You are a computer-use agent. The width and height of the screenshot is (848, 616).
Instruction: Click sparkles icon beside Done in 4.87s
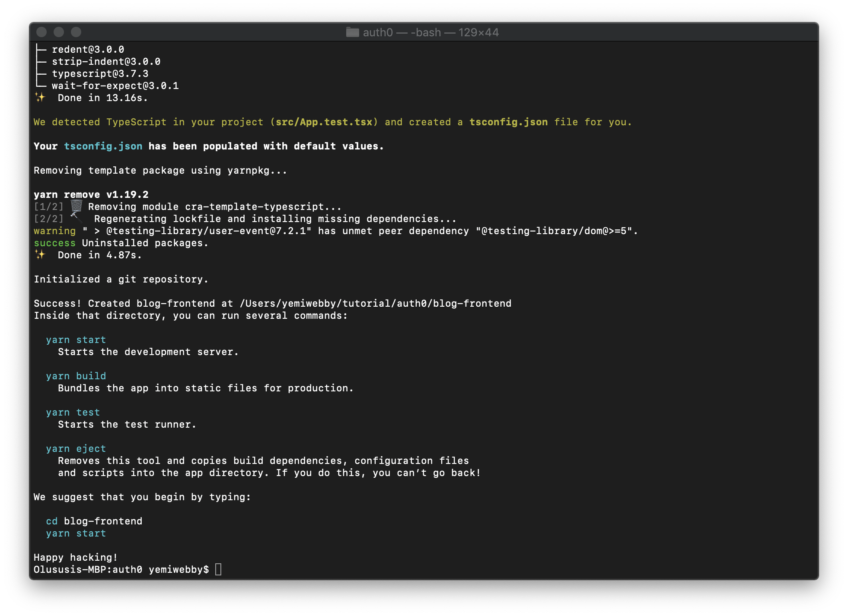point(40,255)
